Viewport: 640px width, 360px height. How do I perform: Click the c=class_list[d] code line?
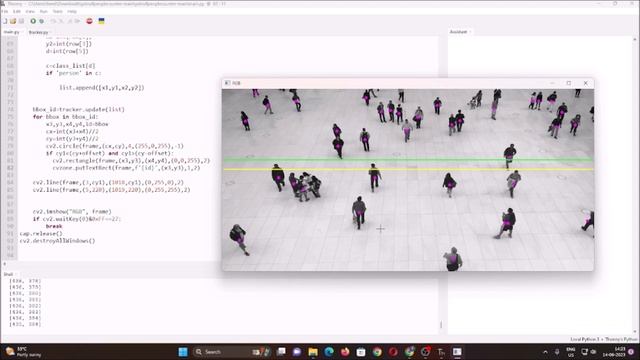(71, 66)
